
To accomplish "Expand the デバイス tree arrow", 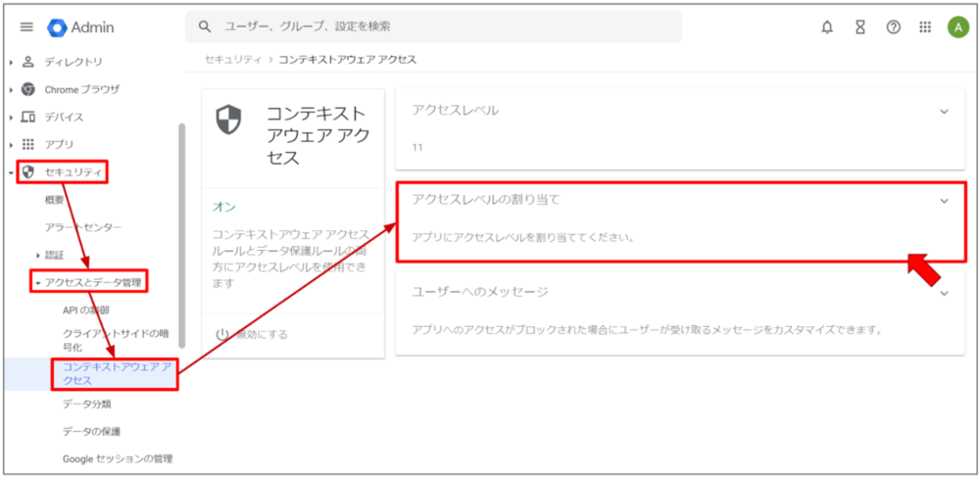I will tap(11, 117).
